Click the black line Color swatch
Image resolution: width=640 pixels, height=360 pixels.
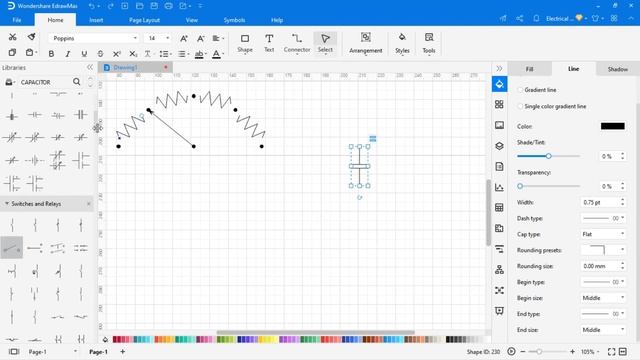[x=613, y=126]
